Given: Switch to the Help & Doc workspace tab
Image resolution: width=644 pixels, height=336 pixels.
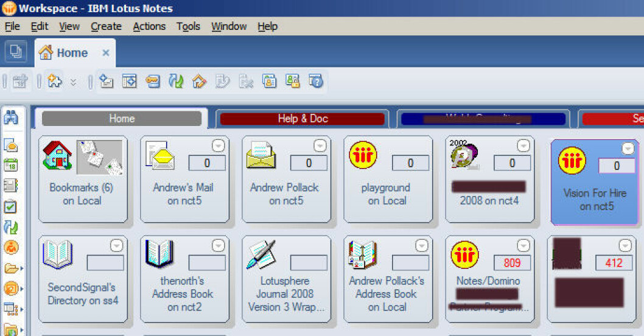Looking at the screenshot, I should point(303,119).
